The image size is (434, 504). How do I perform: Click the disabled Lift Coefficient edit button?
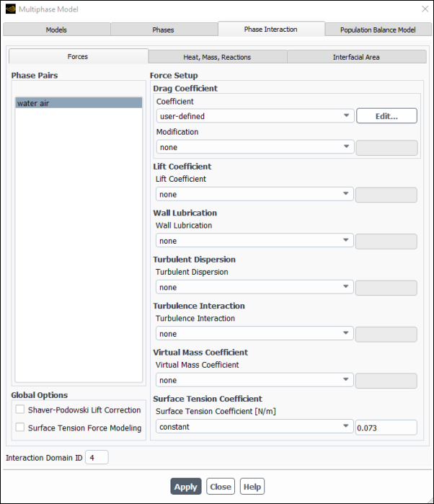coord(386,195)
